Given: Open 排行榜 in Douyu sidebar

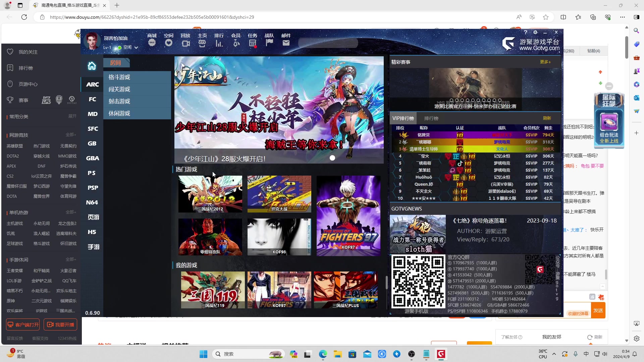Looking at the screenshot, I should (x=25, y=68).
